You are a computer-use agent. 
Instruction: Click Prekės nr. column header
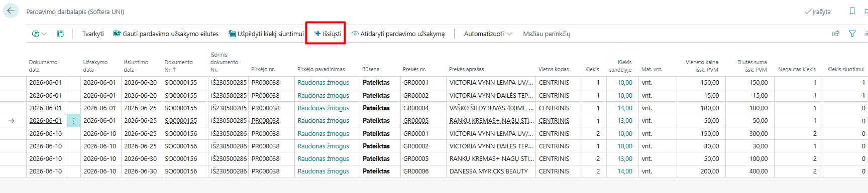tap(414, 69)
